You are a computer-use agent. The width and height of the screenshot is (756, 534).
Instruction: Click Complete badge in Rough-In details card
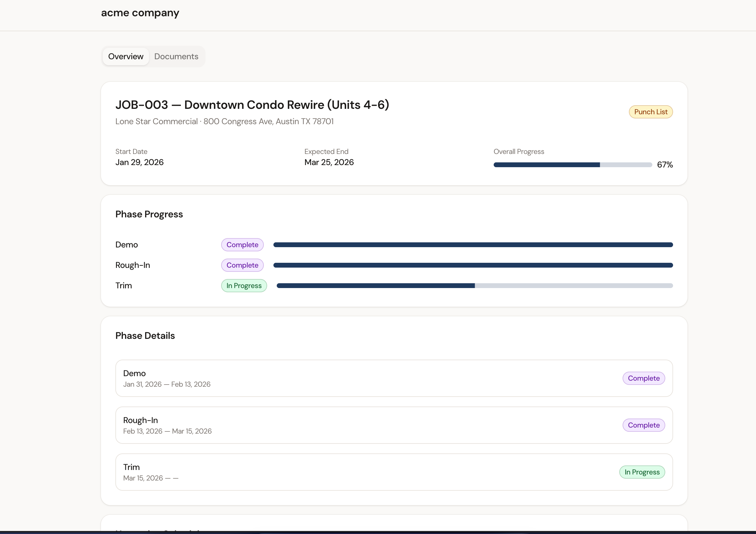pyautogui.click(x=643, y=425)
